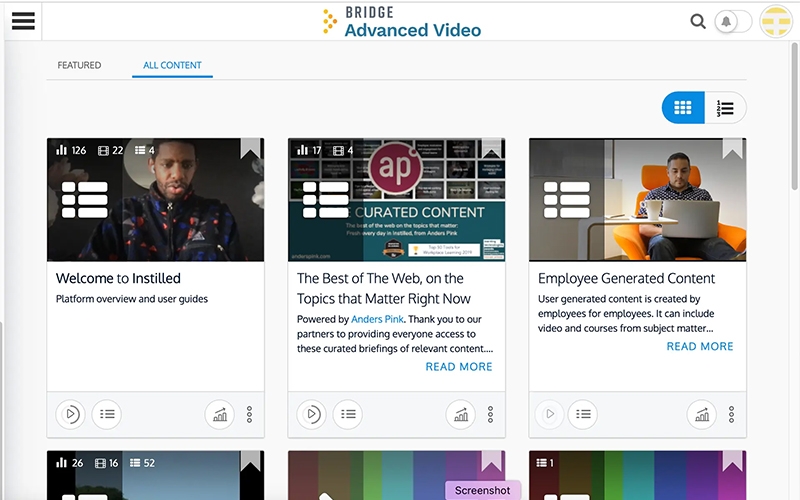The image size is (800, 500).
Task: Open the user profile avatar
Action: point(776,21)
